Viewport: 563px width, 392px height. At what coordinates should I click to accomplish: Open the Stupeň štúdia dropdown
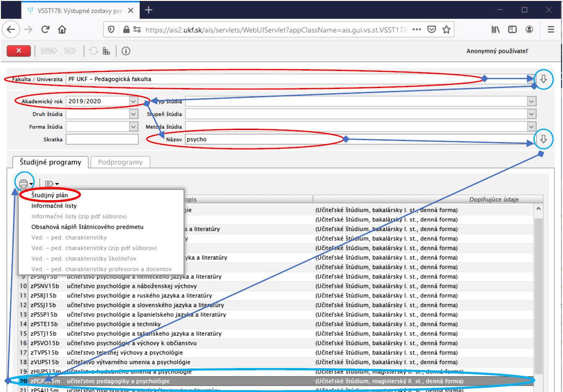pyautogui.click(x=532, y=113)
